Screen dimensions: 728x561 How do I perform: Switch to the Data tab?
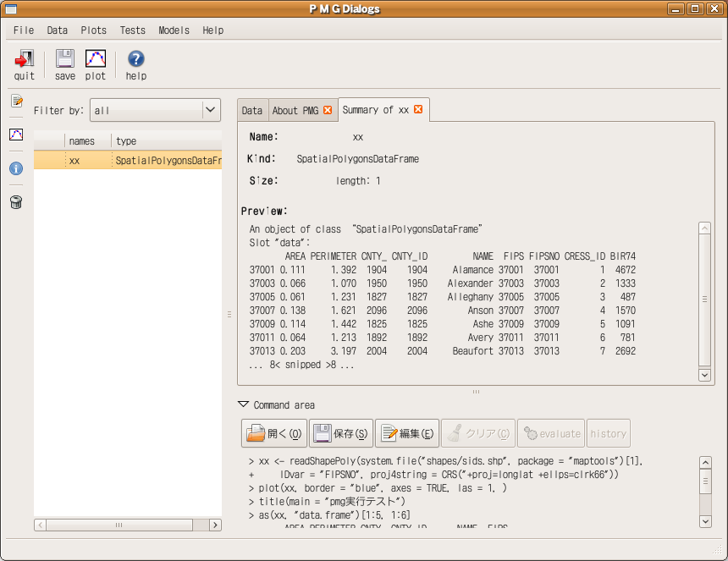tap(251, 111)
